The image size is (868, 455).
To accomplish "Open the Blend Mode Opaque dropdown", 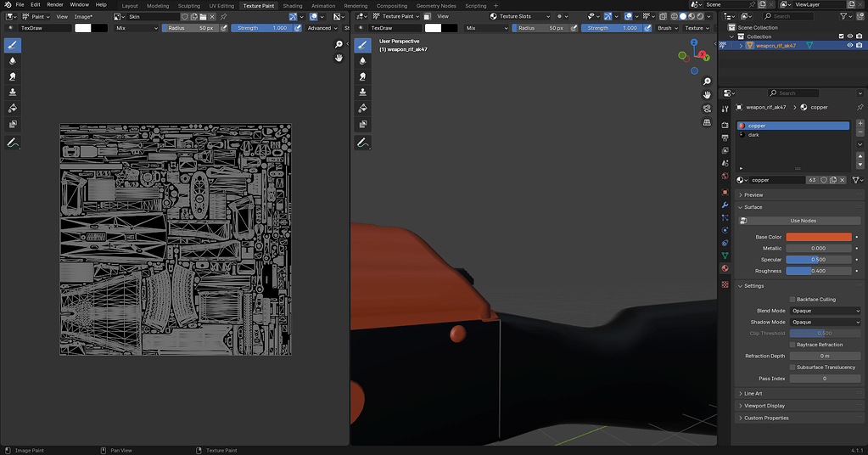I will coord(825,311).
